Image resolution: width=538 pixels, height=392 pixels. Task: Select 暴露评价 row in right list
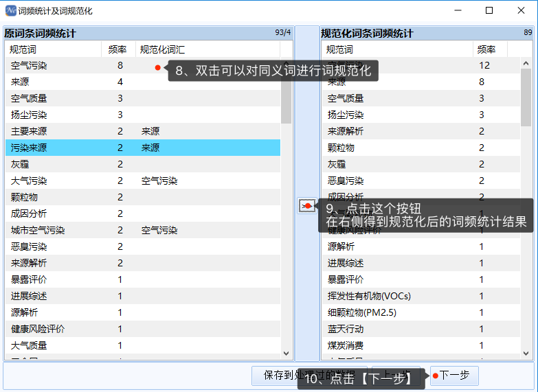[x=421, y=279]
